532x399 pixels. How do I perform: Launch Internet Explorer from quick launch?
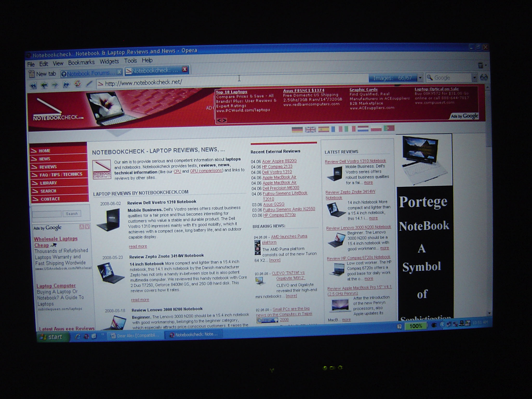77,337
